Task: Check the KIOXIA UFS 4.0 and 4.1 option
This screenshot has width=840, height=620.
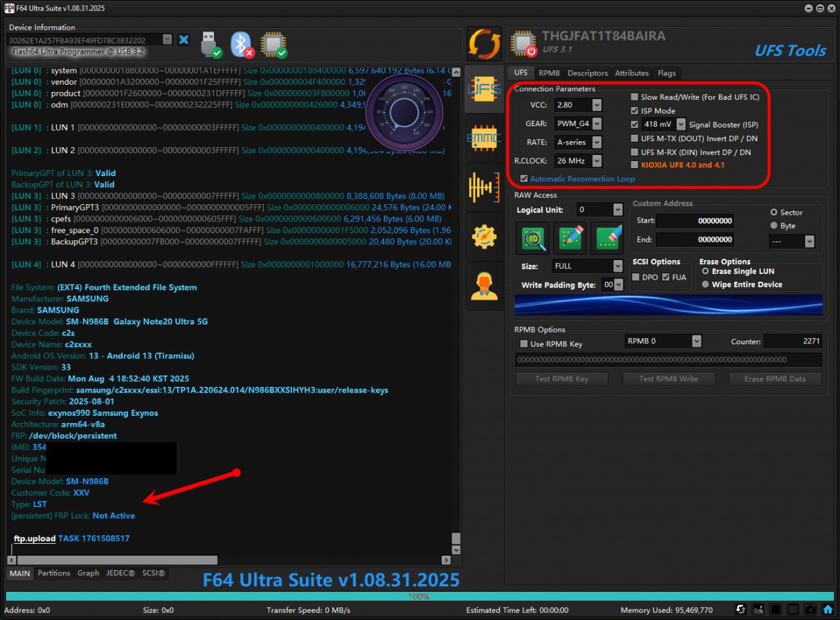Action: [635, 166]
